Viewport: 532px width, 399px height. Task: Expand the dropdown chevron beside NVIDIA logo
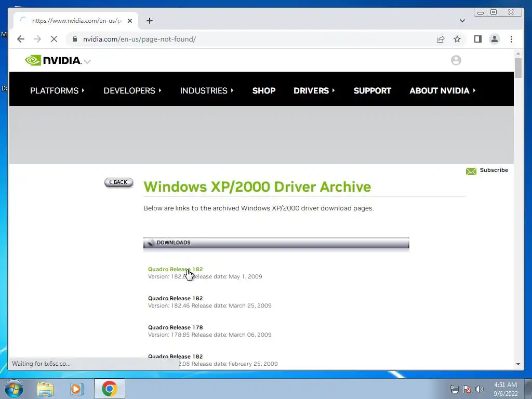pos(87,61)
